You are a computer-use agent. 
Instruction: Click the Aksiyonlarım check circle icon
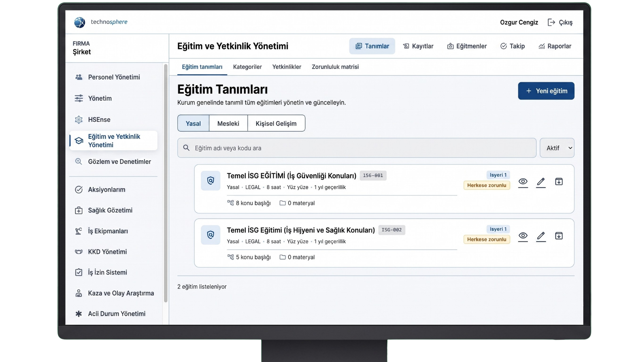coord(79,190)
